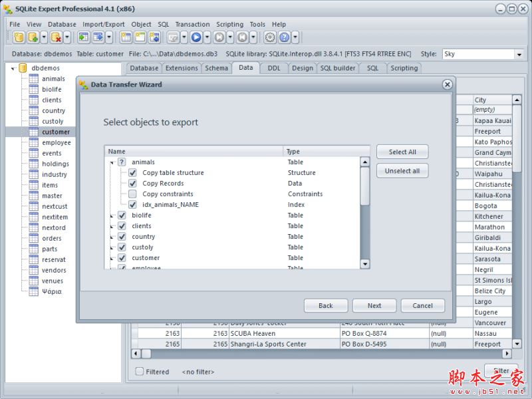The width and height of the screenshot is (532, 399).
Task: Close the Data Transfer Wizard dialog
Action: 448,84
